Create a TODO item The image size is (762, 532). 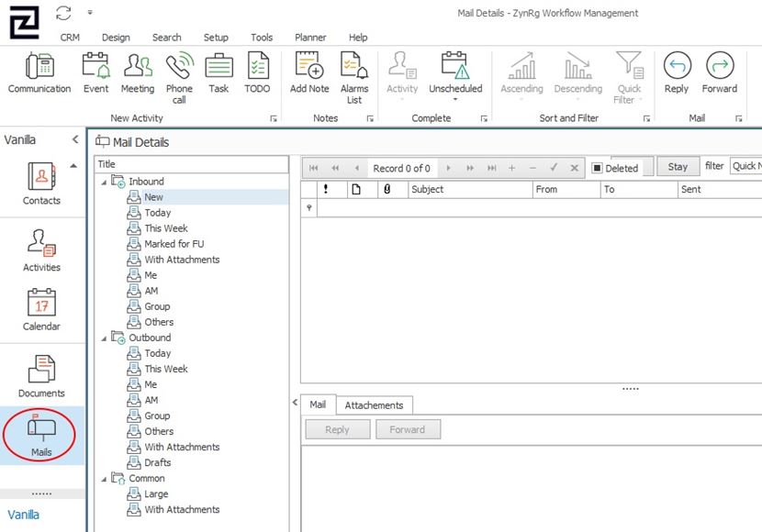point(257,72)
